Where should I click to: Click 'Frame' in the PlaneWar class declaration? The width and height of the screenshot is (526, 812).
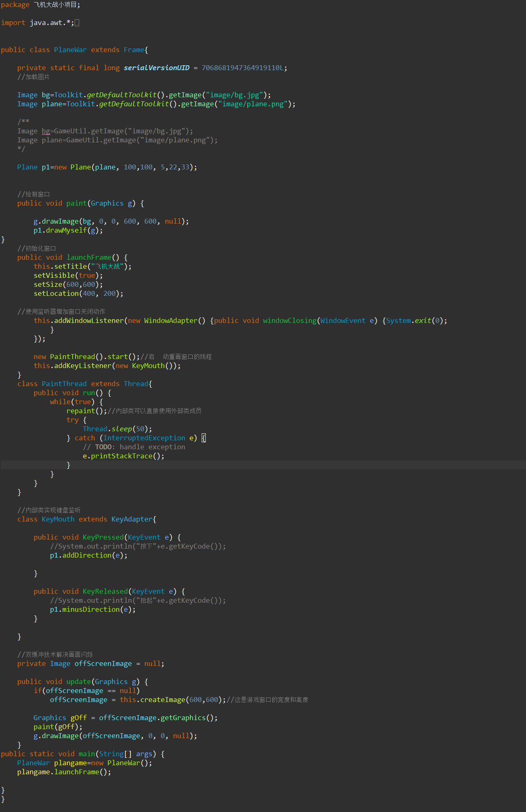tap(134, 50)
